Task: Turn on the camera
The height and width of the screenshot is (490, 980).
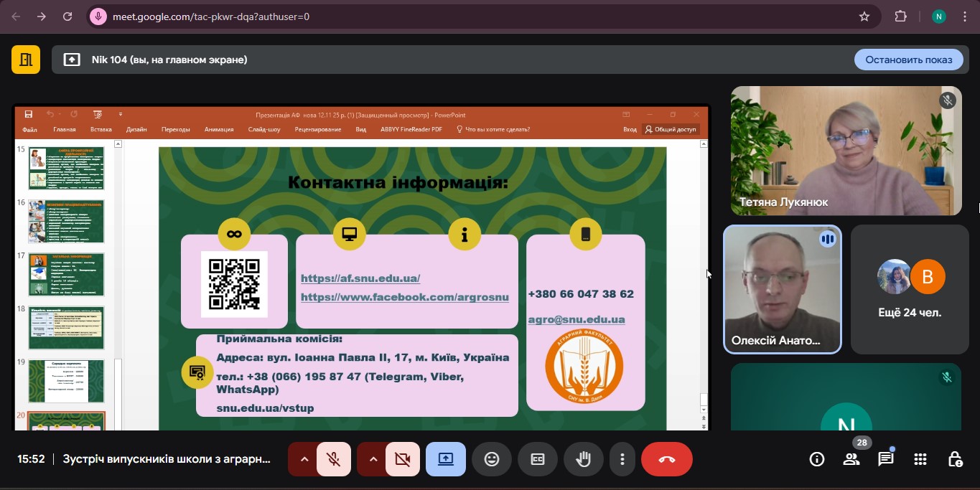Action: [402, 459]
